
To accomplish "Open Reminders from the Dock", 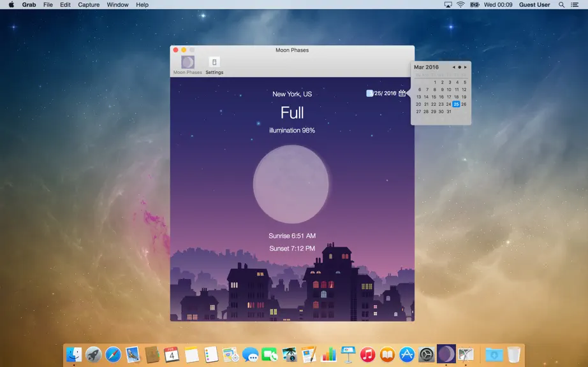I will point(210,354).
